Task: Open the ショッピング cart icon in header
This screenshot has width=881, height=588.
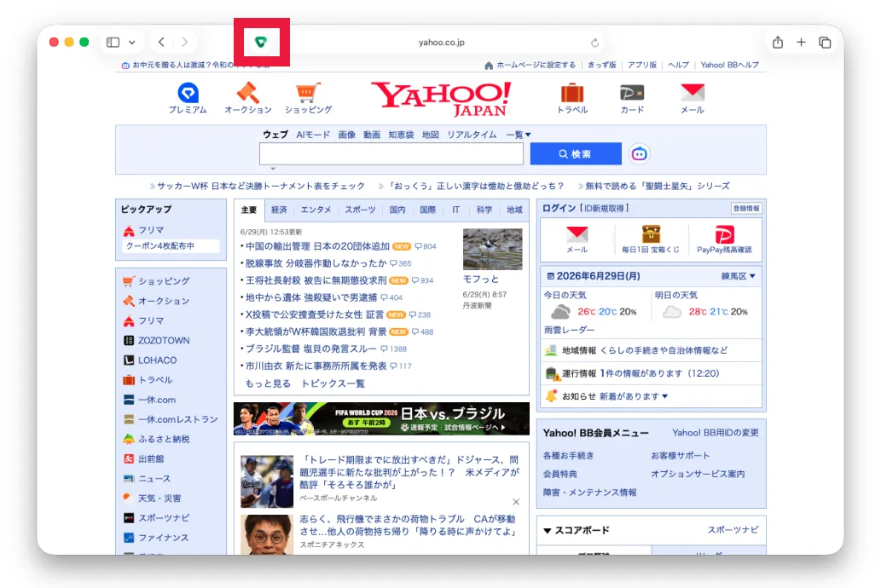Action: coord(308,98)
